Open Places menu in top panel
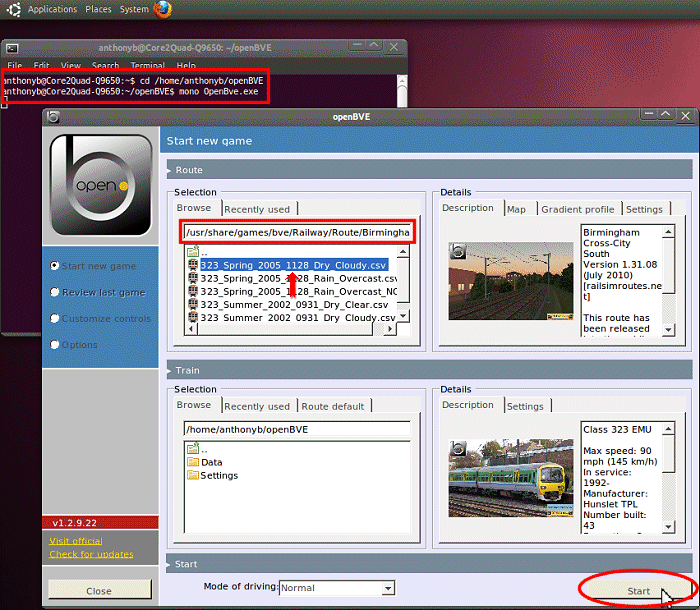Image resolution: width=700 pixels, height=610 pixels. coord(98,9)
